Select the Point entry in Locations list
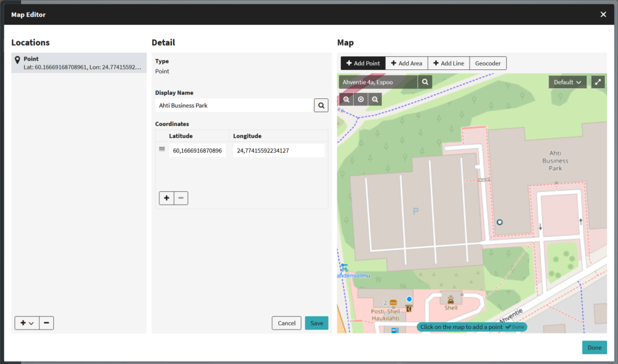618x364 pixels. [x=79, y=63]
